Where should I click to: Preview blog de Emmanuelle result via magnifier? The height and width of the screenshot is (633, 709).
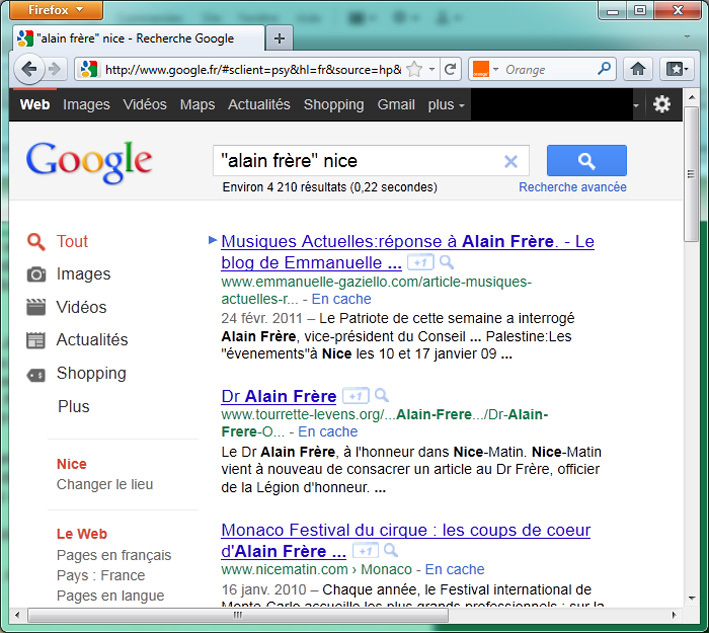pos(446,262)
